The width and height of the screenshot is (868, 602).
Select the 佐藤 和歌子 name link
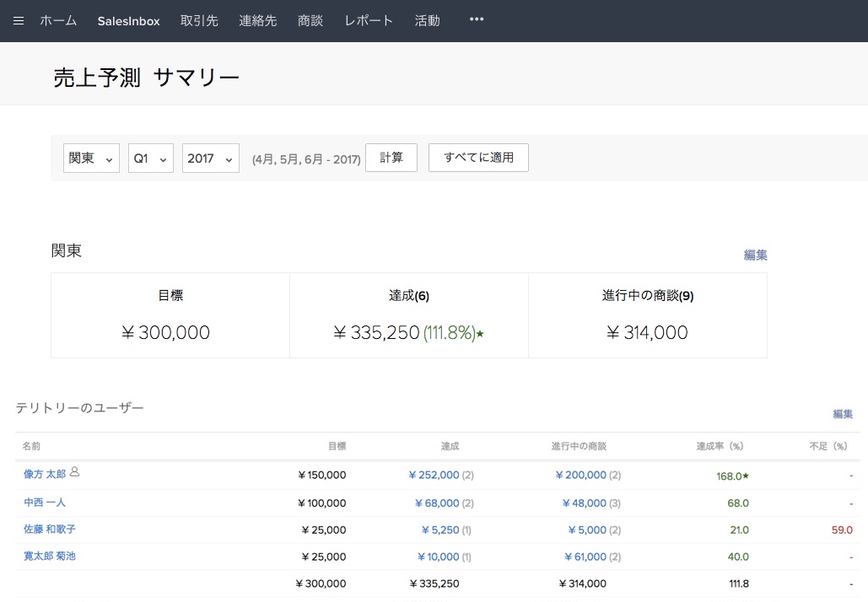(50, 529)
